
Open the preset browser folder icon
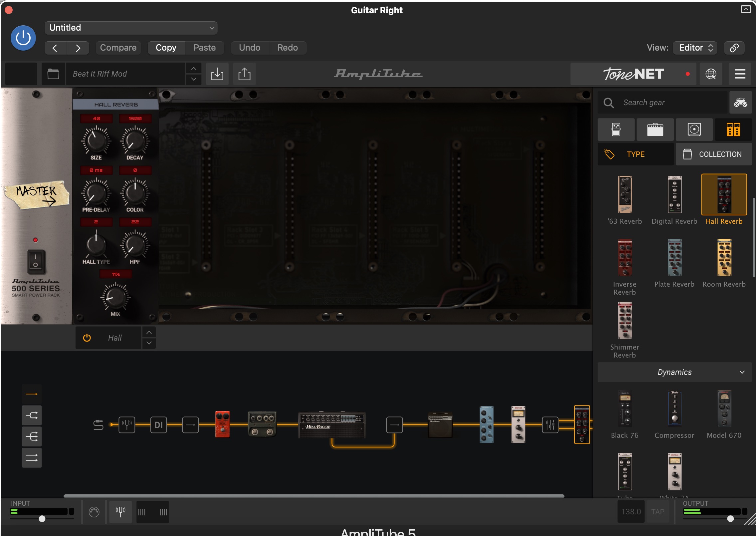pyautogui.click(x=53, y=74)
